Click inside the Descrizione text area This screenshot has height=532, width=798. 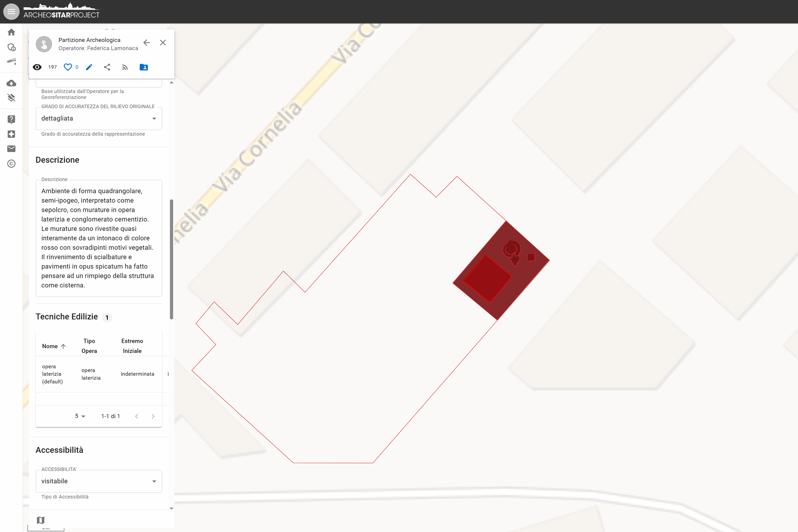coord(98,238)
